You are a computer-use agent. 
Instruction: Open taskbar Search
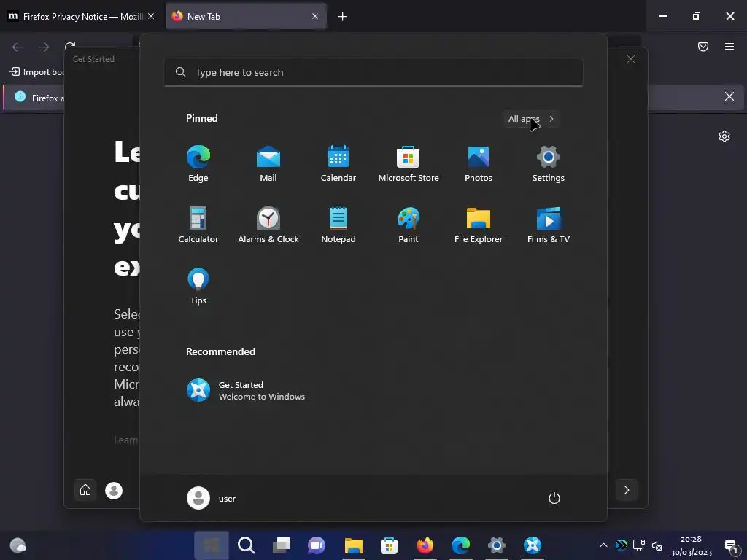(x=247, y=545)
